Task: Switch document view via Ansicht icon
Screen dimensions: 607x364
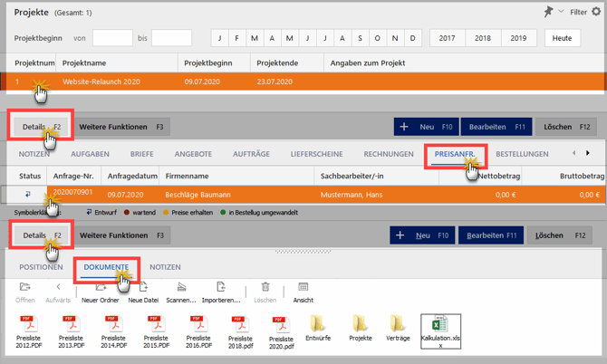Action: [x=303, y=288]
